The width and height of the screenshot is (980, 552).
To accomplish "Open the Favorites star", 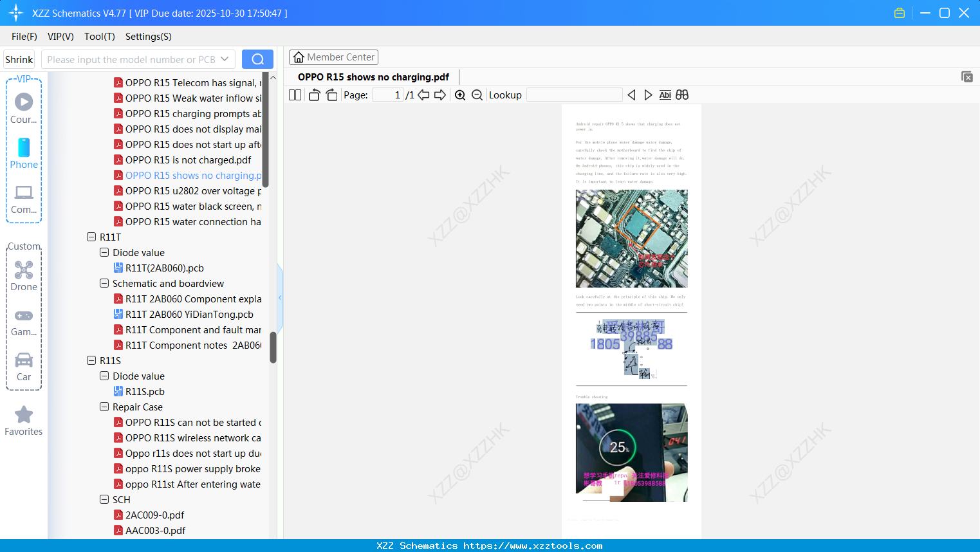I will coord(24,421).
